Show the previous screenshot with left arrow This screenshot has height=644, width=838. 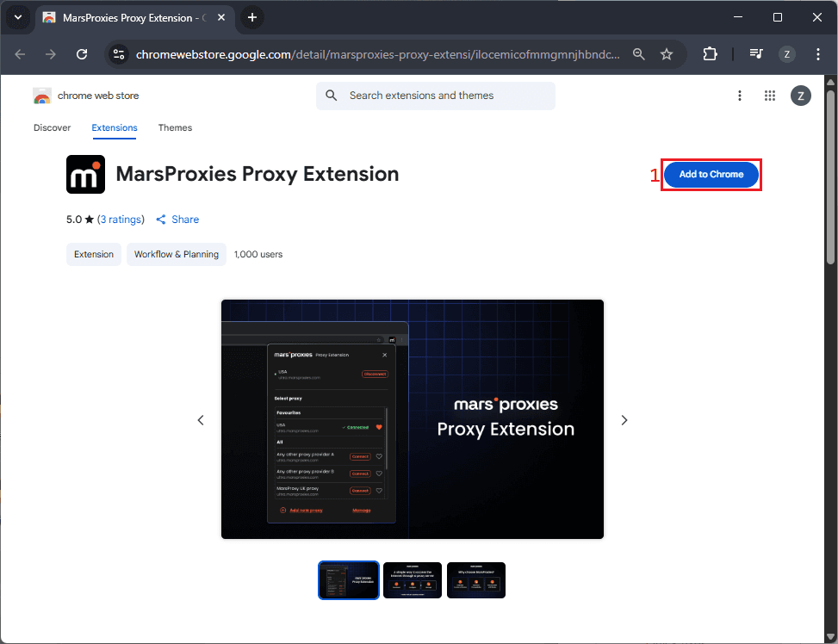(x=201, y=420)
